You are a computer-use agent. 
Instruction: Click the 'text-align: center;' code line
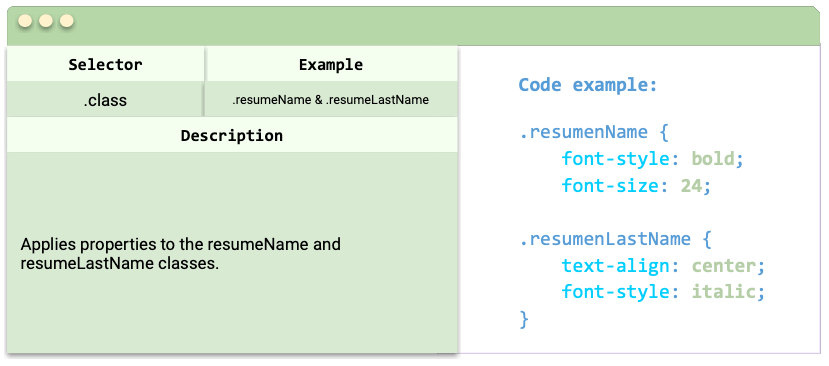tap(663, 266)
